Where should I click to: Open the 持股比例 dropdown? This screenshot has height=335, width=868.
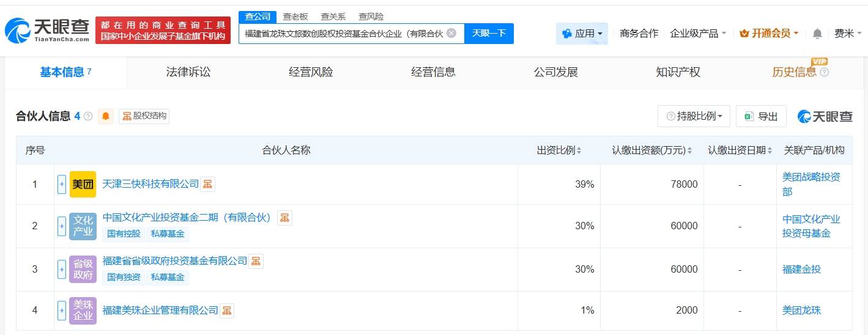tap(694, 116)
